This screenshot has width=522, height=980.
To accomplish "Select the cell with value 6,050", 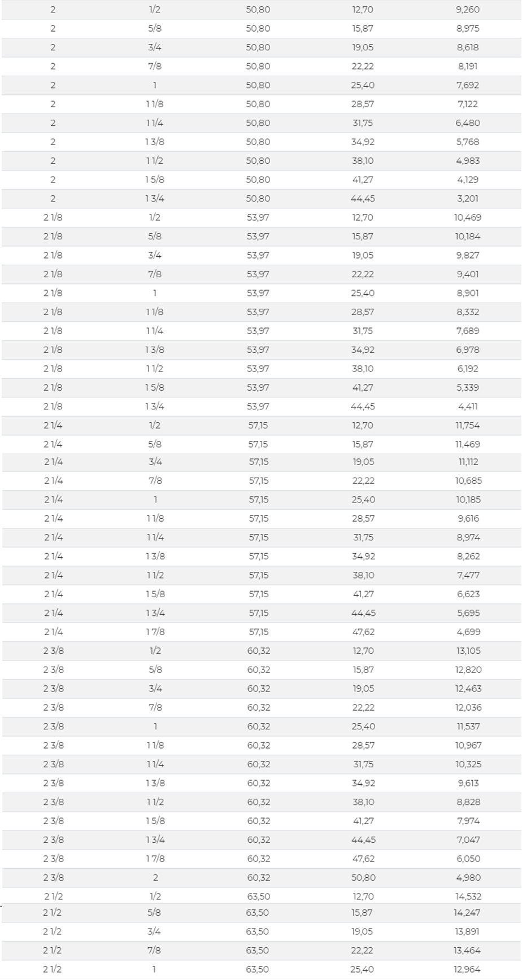I will pyautogui.click(x=468, y=859).
